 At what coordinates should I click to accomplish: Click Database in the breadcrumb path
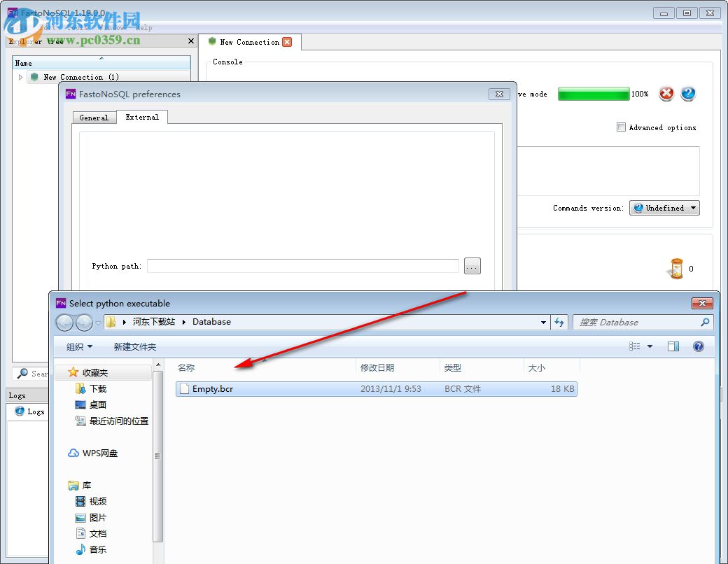pyautogui.click(x=211, y=322)
